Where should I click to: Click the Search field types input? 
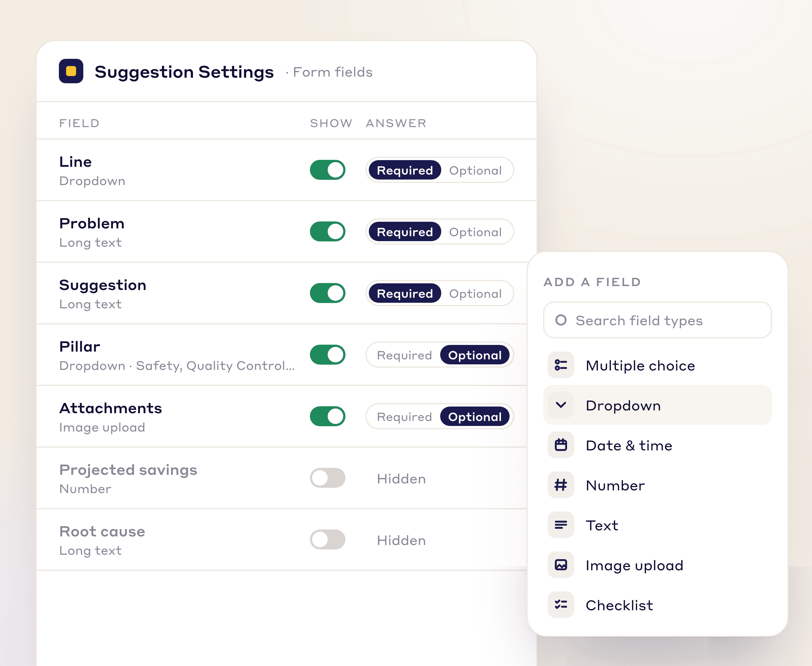point(657,320)
